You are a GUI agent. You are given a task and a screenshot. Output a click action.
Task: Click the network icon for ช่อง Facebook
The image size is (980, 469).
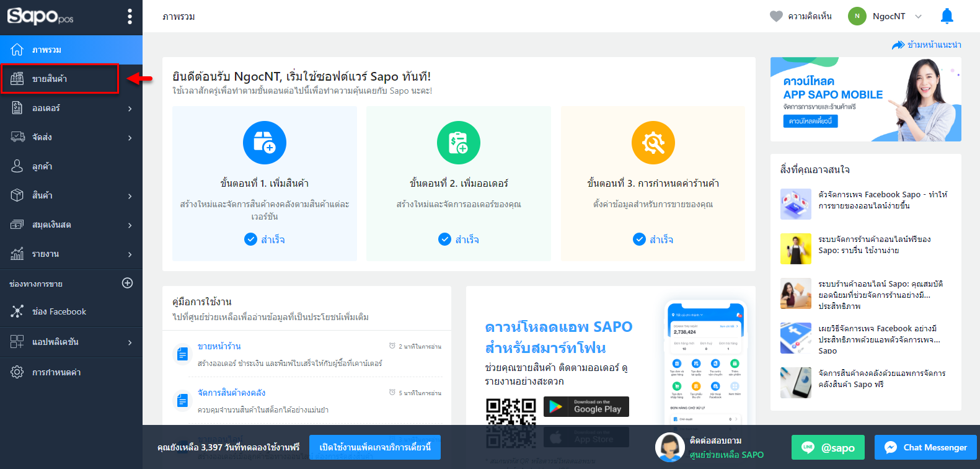[x=17, y=311]
